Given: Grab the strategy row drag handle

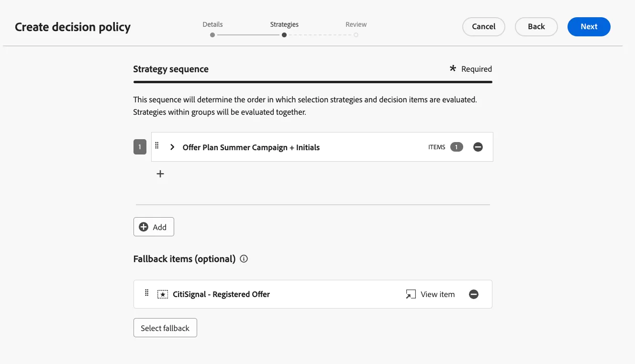Looking at the screenshot, I should (x=156, y=146).
